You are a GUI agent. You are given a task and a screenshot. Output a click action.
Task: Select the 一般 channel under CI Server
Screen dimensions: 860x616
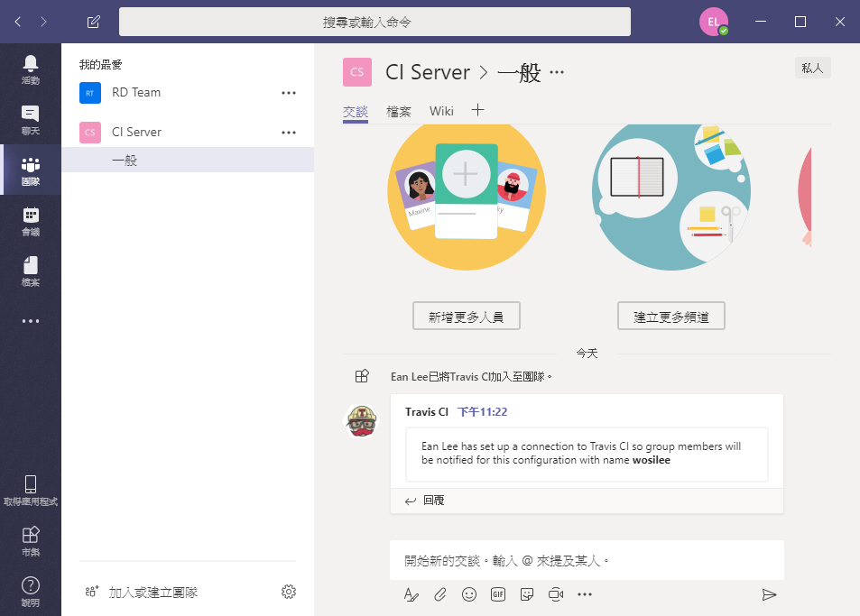(x=188, y=160)
